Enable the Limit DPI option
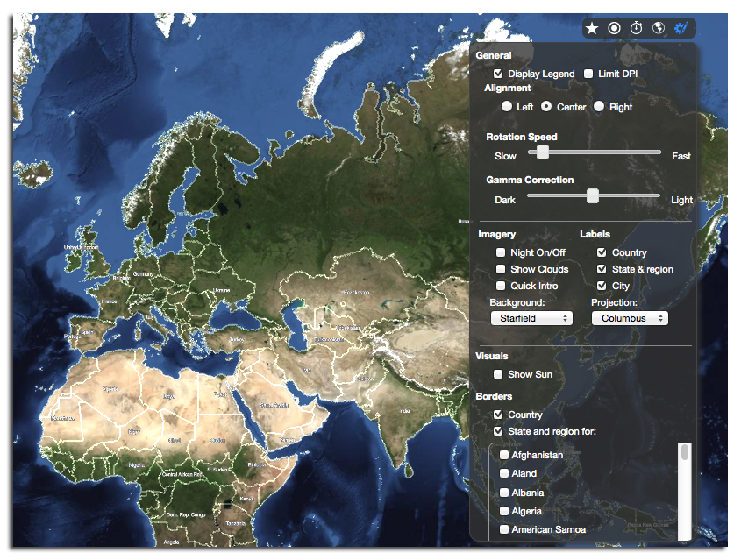741x560 pixels. pos(588,74)
